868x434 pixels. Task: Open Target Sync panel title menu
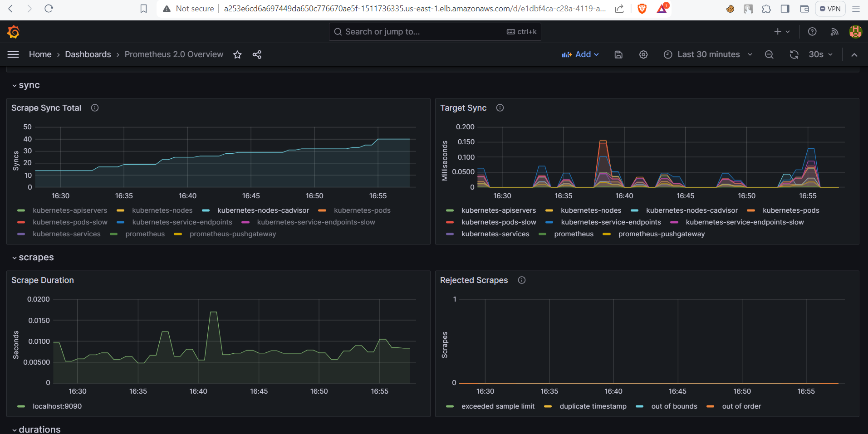point(463,108)
